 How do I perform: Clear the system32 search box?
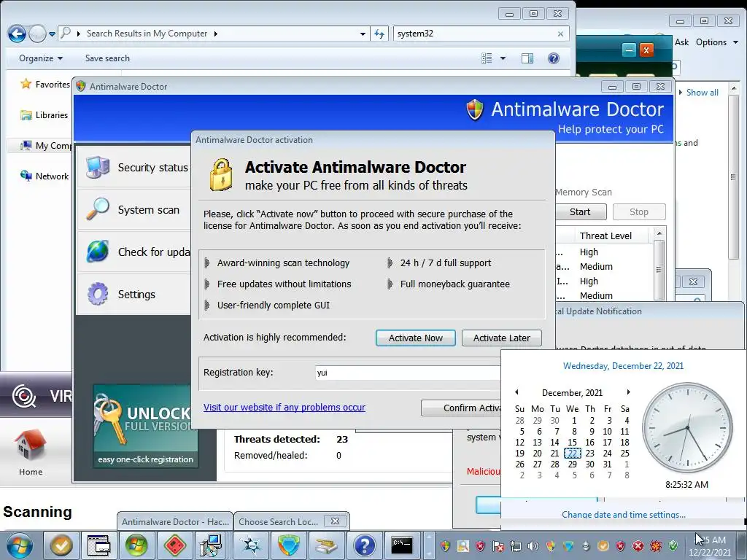pyautogui.click(x=560, y=34)
